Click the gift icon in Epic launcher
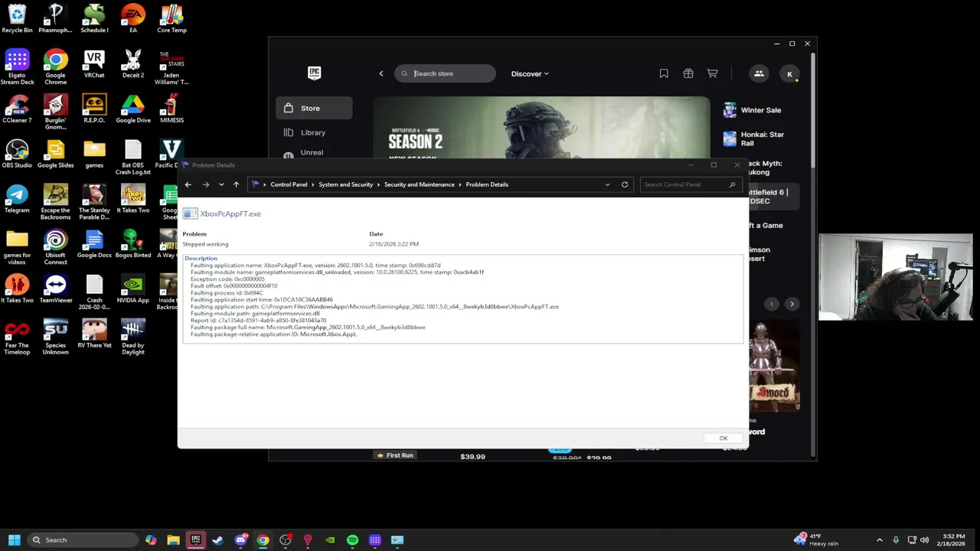Screen dimensions: 980x551 (x=688, y=73)
